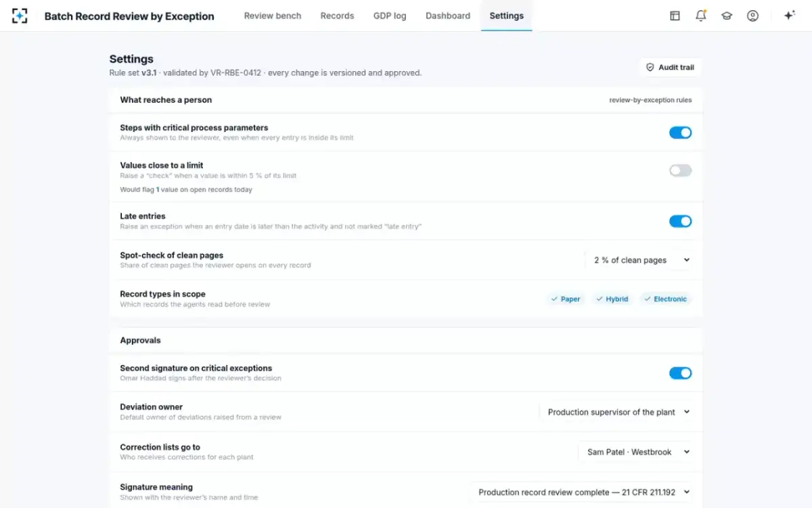The width and height of the screenshot is (812, 508).
Task: Click the Values close to a limit label
Action: [x=161, y=165]
